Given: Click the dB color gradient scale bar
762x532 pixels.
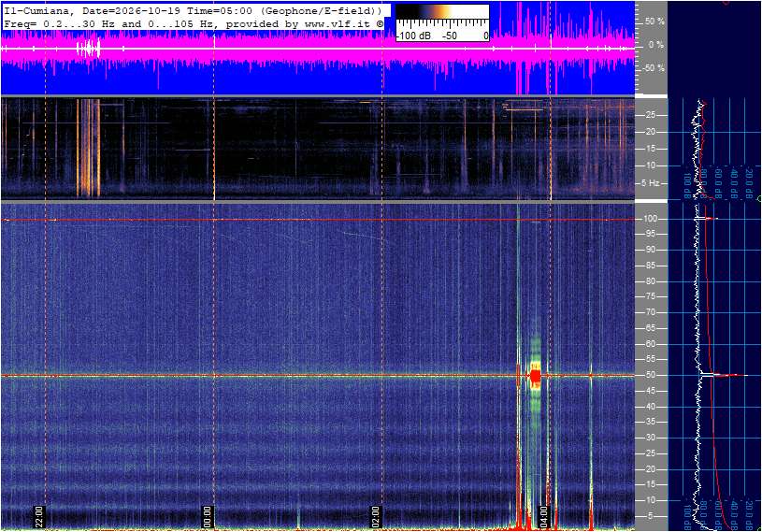Looking at the screenshot, I should pos(442,11).
